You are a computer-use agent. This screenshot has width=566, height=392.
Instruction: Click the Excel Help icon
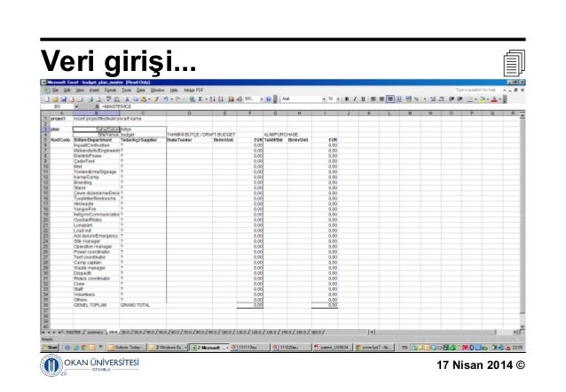(x=269, y=99)
